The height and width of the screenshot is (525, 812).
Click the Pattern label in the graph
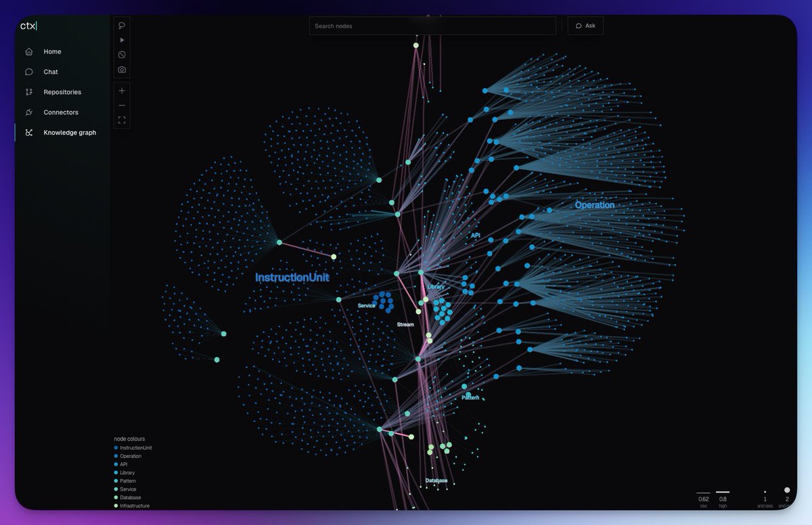tap(470, 398)
